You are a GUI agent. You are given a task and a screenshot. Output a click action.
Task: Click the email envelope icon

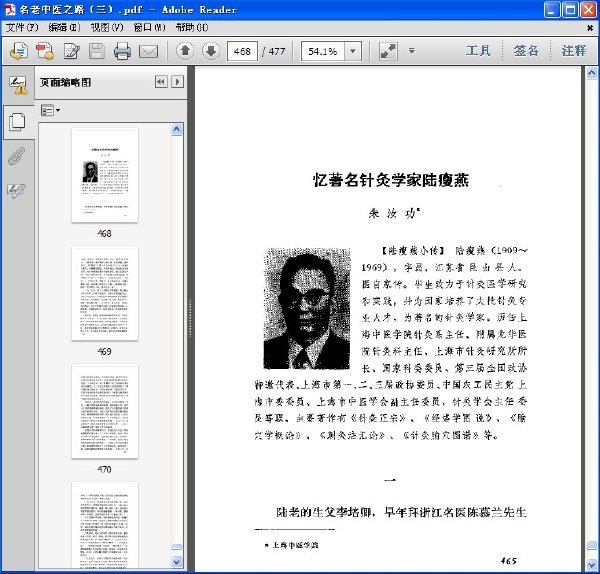[x=148, y=51]
